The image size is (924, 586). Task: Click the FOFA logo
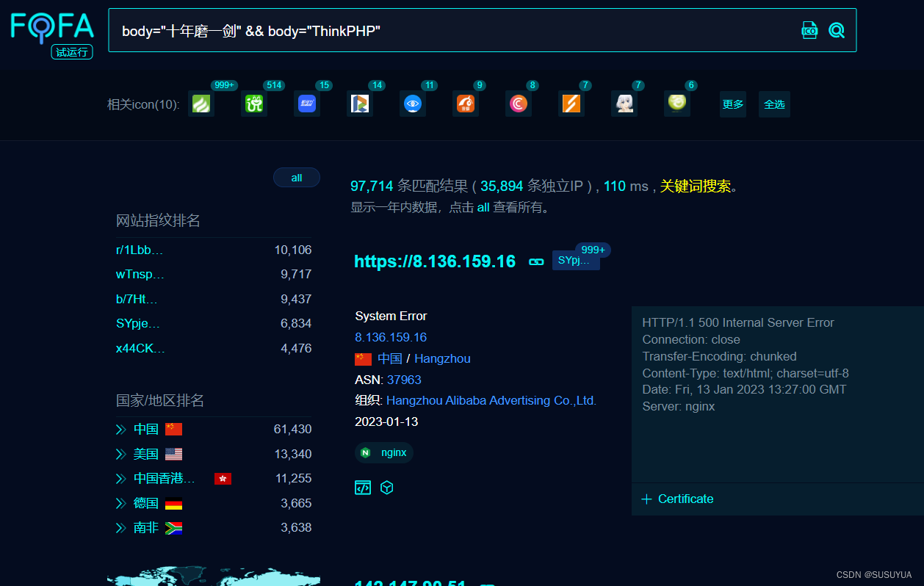click(x=52, y=26)
